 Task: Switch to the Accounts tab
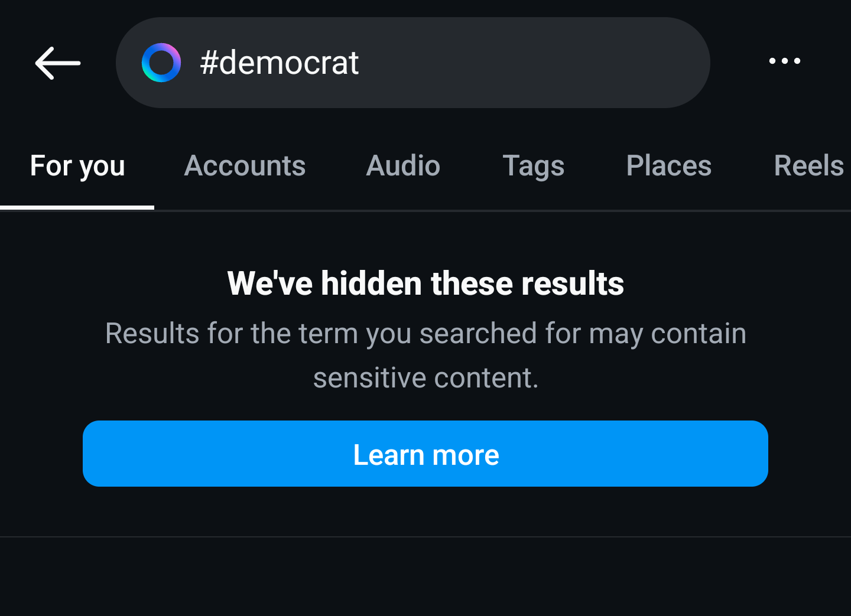[245, 166]
